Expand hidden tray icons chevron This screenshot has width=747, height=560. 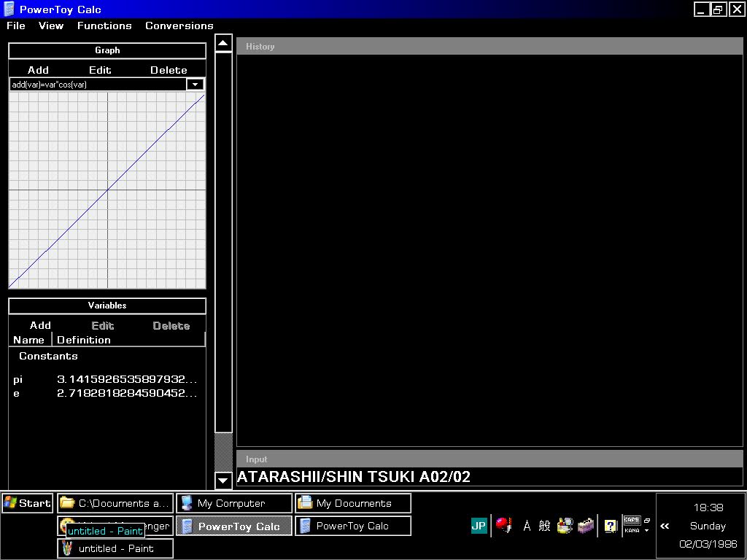[x=664, y=526]
